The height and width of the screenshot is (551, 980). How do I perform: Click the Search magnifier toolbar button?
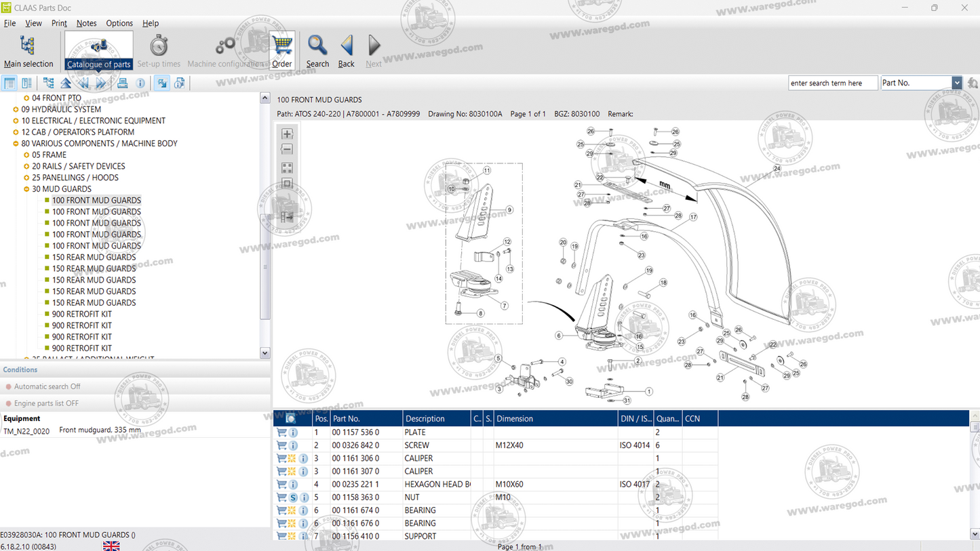(x=317, y=52)
